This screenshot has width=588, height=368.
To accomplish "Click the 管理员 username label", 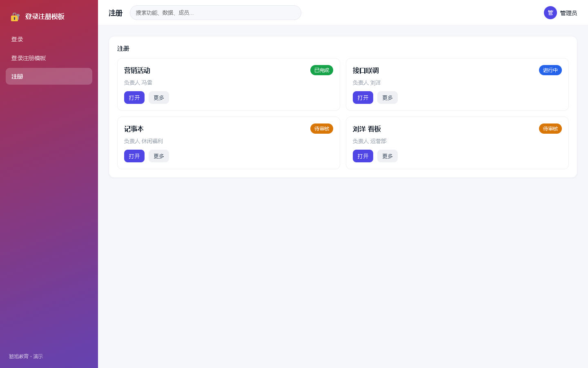I will (x=568, y=13).
